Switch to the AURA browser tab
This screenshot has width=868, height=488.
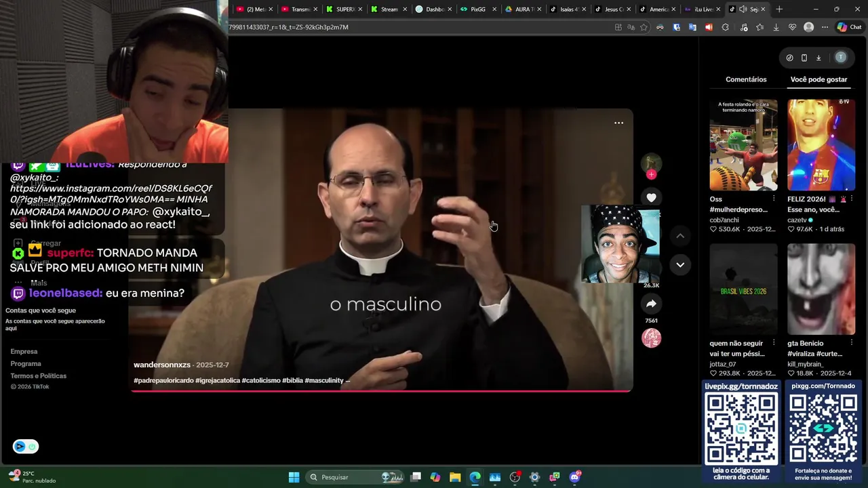coord(523,9)
